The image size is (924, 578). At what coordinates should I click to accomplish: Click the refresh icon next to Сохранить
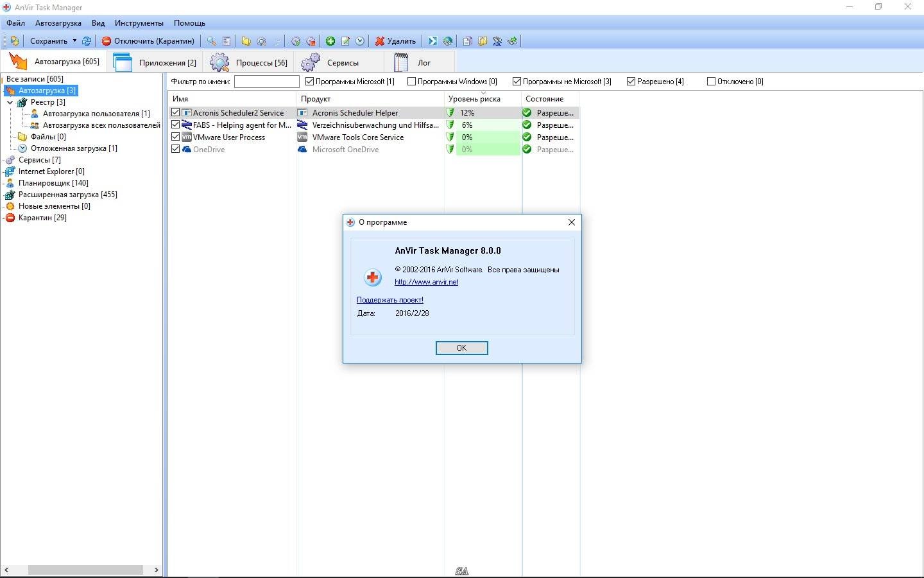click(87, 41)
